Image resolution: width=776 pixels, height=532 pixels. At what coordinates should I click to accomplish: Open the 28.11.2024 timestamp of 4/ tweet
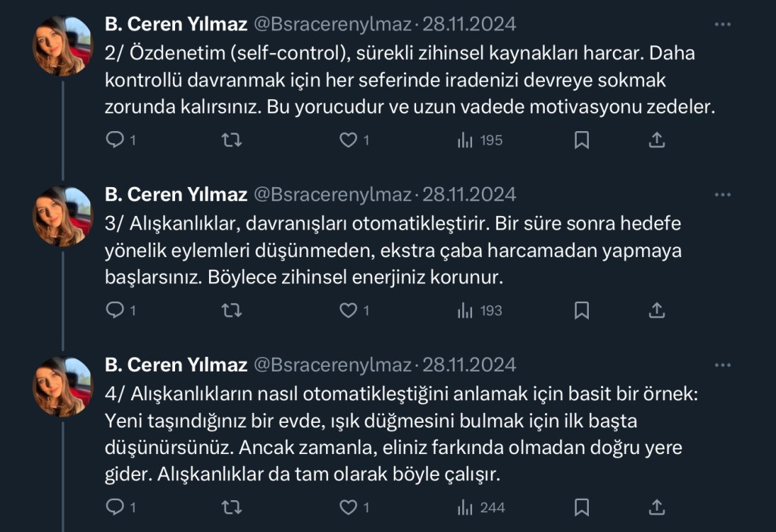[469, 365]
